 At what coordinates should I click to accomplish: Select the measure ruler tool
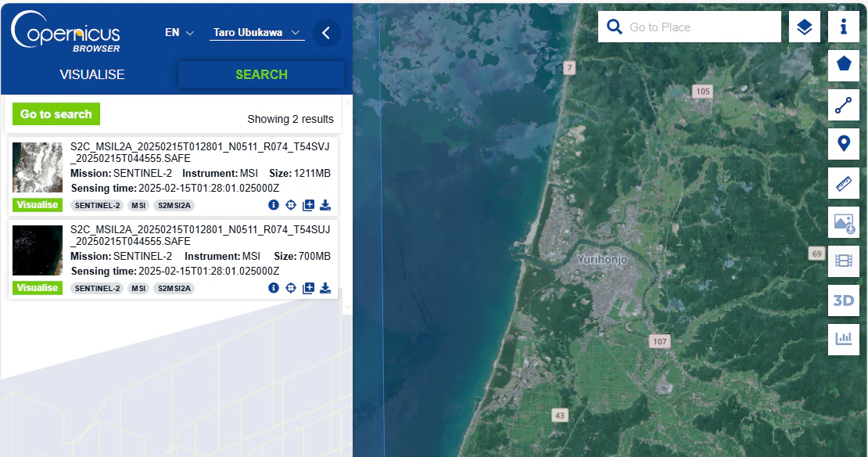[844, 183]
